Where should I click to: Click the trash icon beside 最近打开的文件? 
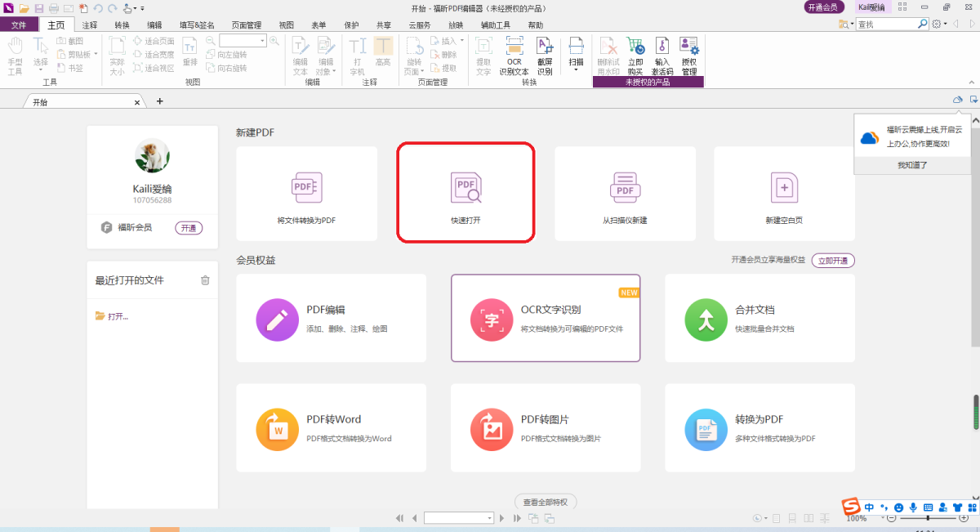205,280
